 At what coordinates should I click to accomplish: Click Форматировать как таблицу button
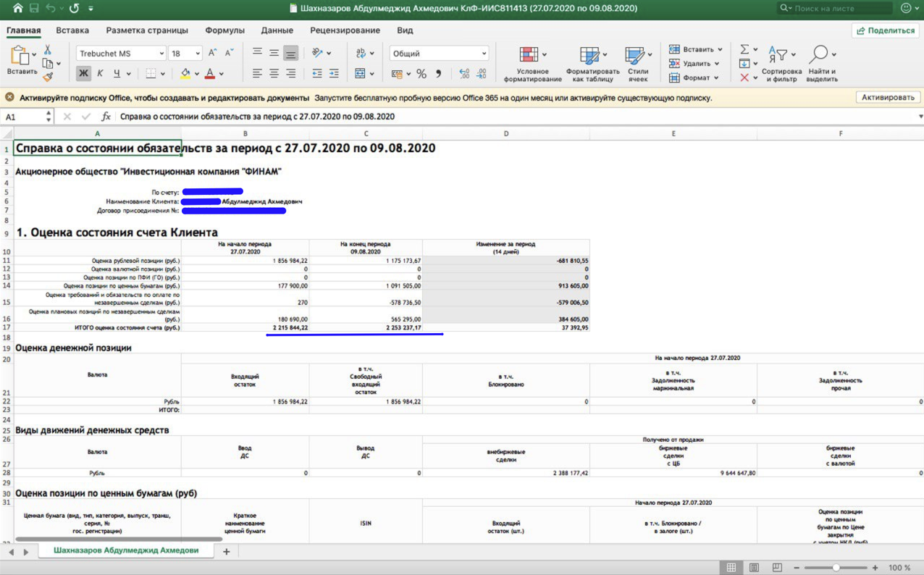coord(592,64)
